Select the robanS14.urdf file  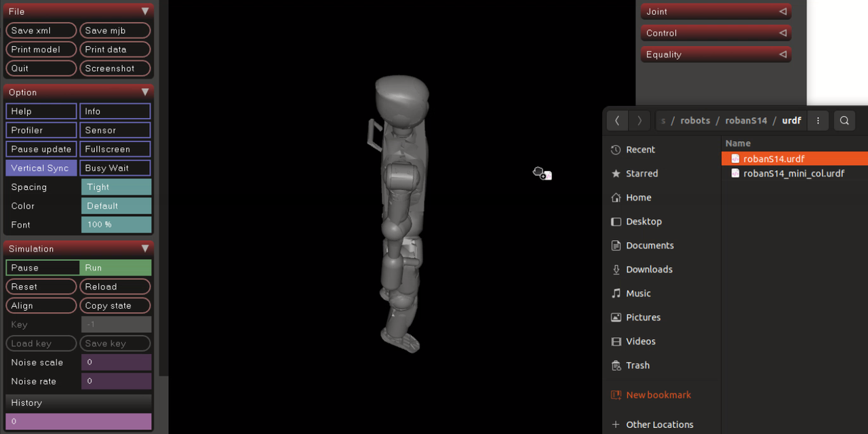pos(773,159)
